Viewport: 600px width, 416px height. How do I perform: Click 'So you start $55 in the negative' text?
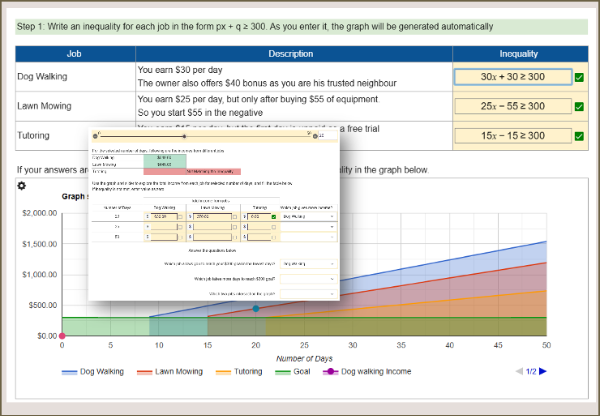200,113
